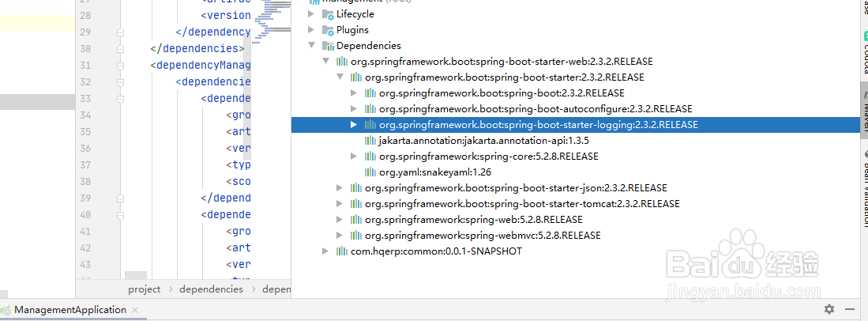Click library icon beside spring-boot:2.3.2.RELEASE
Screen dimensions: 868x321
pyautogui.click(x=370, y=93)
